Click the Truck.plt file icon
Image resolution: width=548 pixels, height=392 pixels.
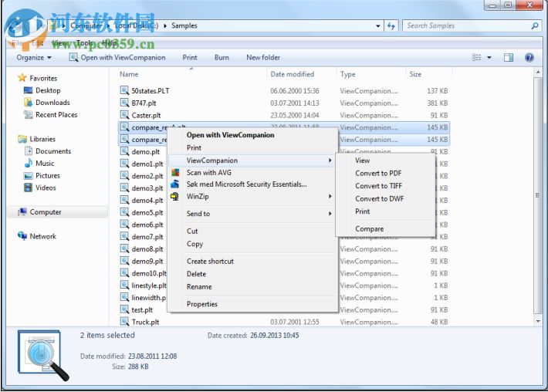click(124, 322)
